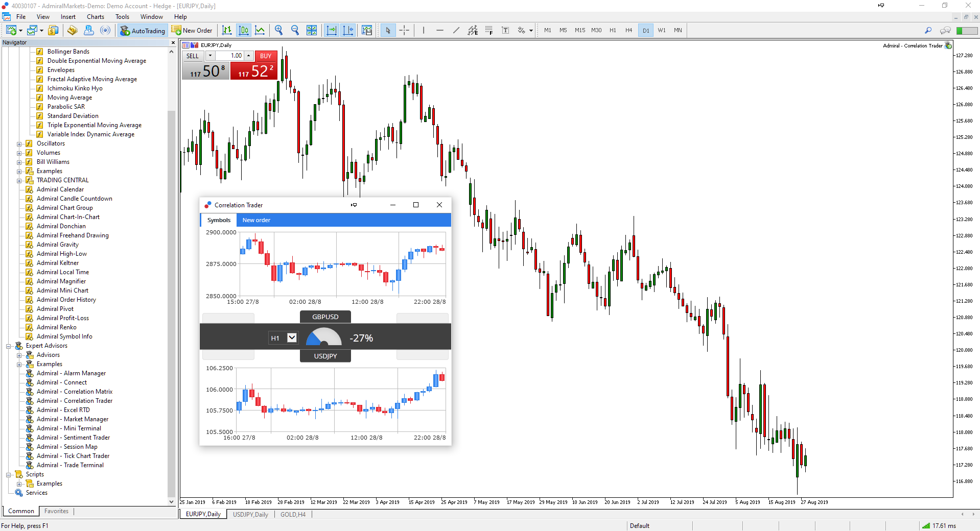Switch chart to line chart view
This screenshot has width=980, height=531.
[x=260, y=31]
